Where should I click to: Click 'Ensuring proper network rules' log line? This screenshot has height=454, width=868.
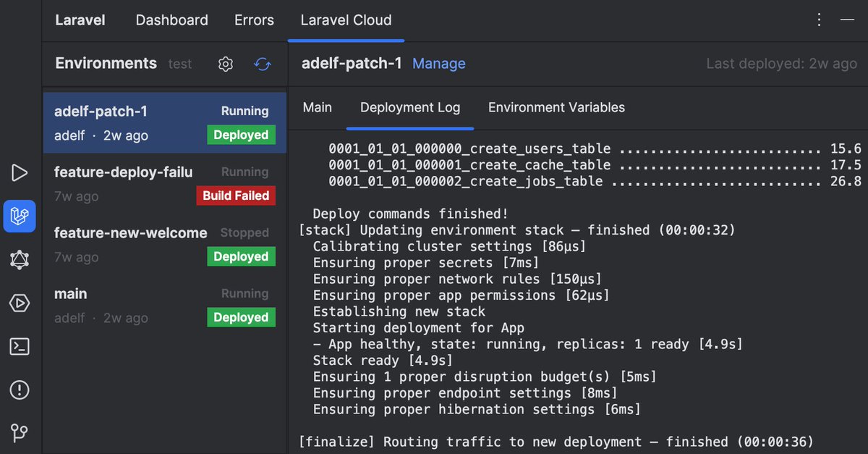[457, 279]
